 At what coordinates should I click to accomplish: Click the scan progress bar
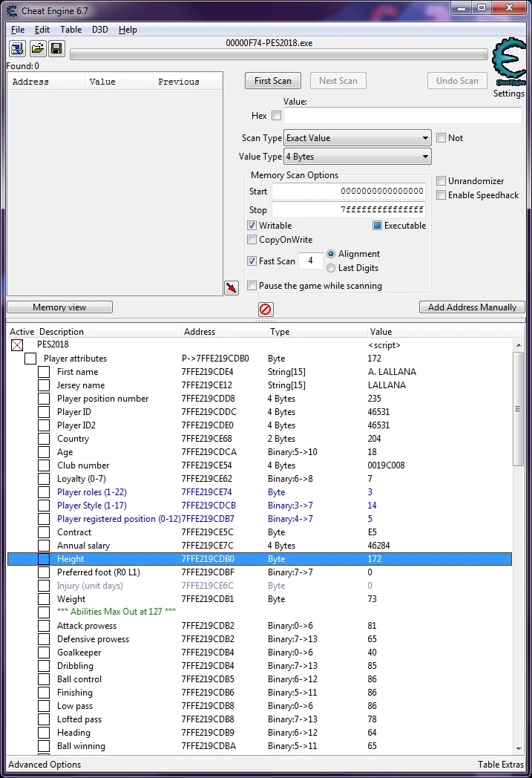tap(279, 55)
